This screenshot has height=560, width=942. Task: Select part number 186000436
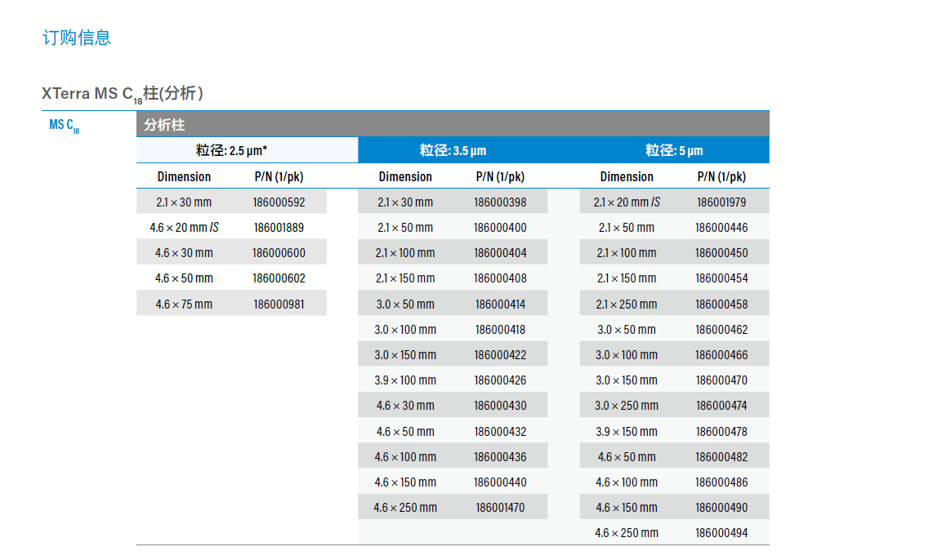coord(500,457)
